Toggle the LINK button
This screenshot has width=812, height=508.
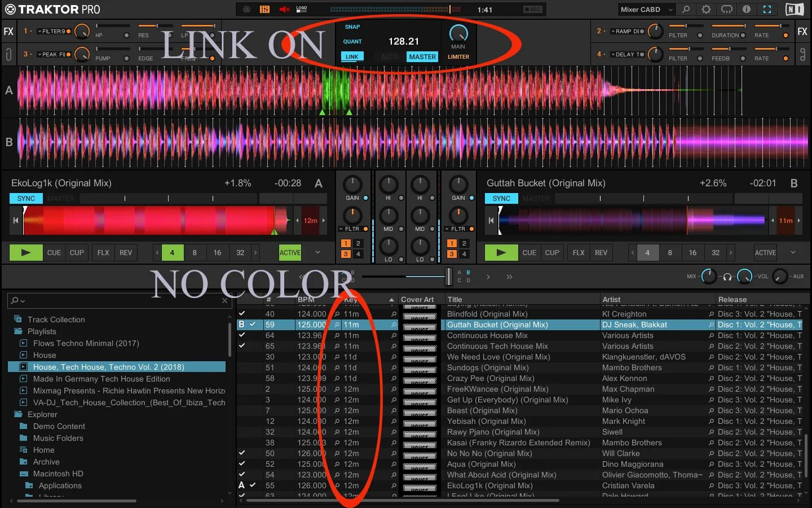coord(352,56)
